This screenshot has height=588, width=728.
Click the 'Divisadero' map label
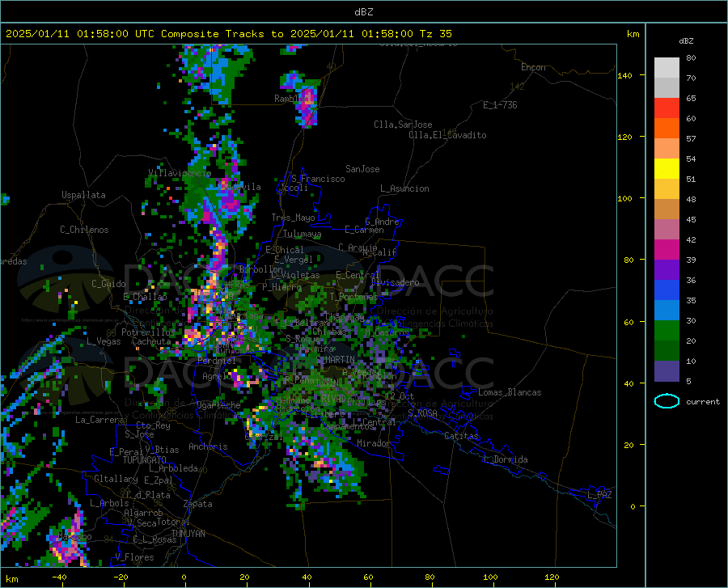pyautogui.click(x=395, y=282)
